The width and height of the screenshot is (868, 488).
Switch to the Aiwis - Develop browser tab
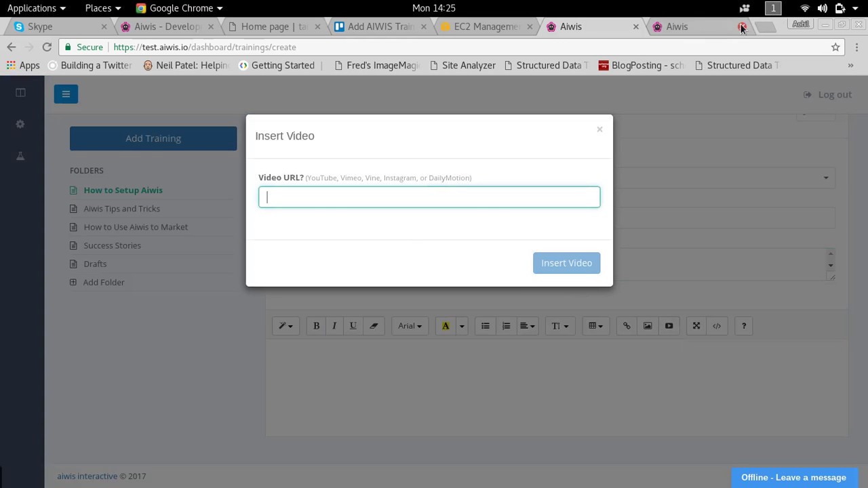(167, 26)
